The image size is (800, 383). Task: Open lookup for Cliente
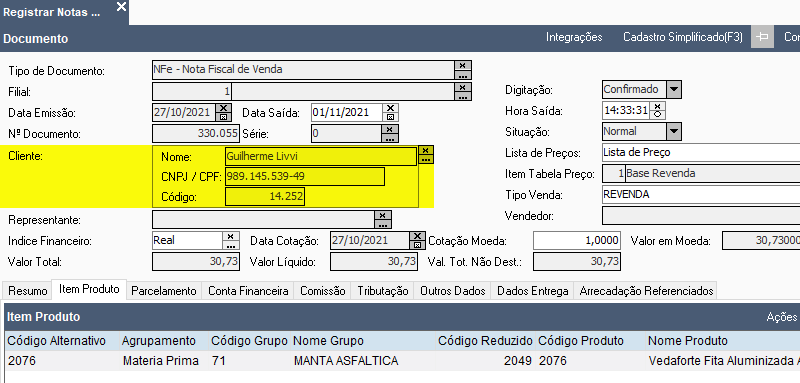pos(426,159)
